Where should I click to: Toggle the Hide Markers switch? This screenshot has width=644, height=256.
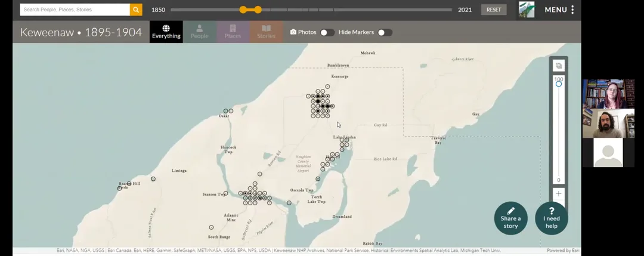pos(385,32)
